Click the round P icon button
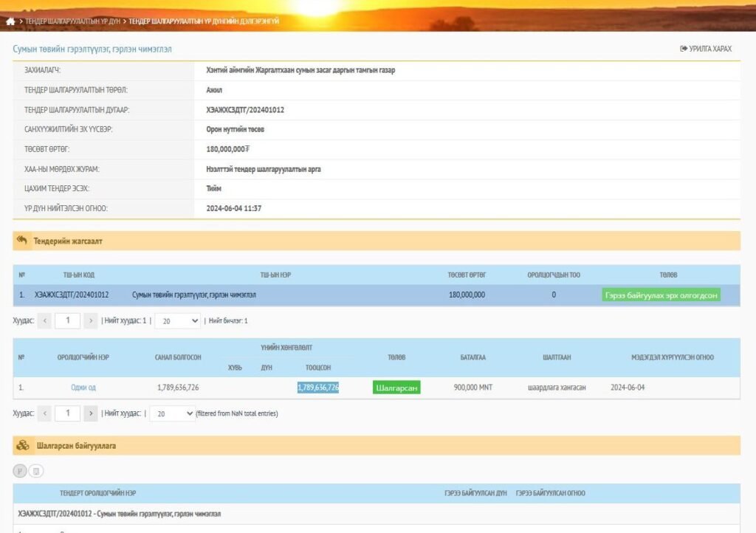 pos(20,471)
